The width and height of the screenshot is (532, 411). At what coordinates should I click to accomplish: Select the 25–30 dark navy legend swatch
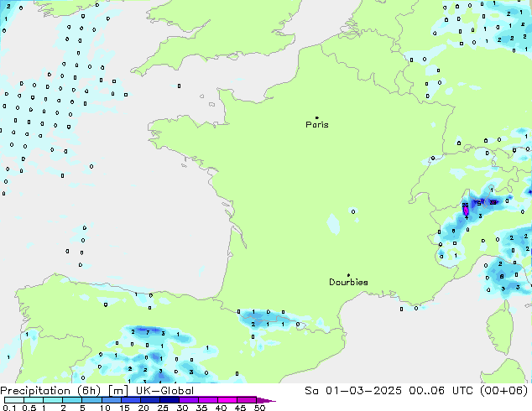(x=170, y=400)
